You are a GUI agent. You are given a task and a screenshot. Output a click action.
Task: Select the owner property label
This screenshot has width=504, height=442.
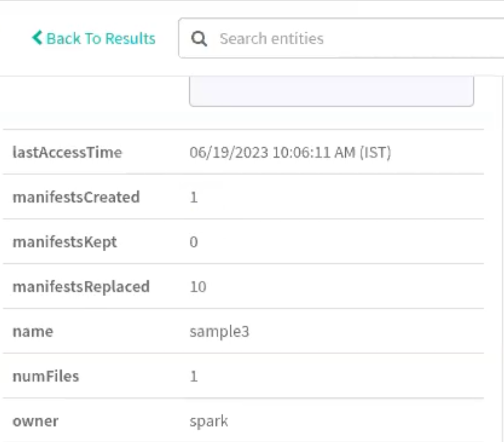click(x=35, y=421)
